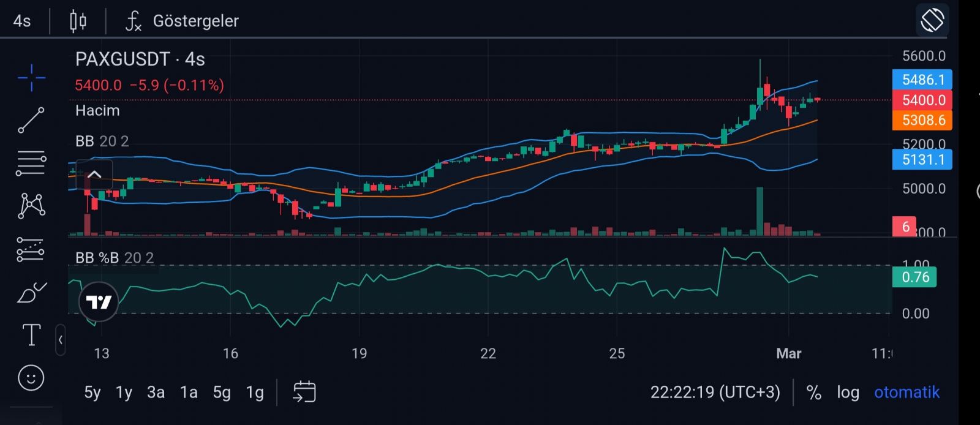Toggle logarithmic scale

point(848,392)
